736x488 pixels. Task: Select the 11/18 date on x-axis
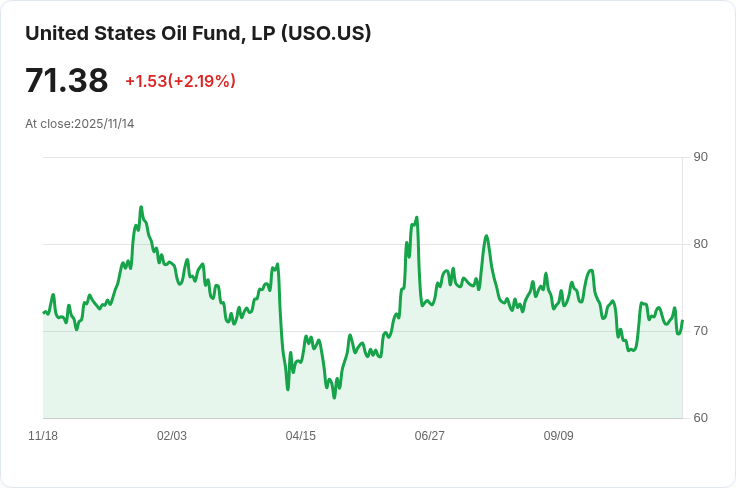43,436
